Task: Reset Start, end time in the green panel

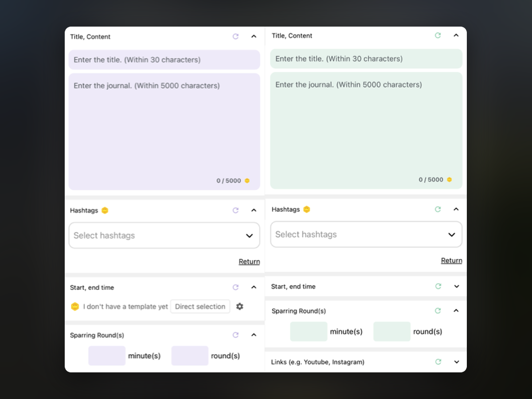Action: tap(438, 286)
